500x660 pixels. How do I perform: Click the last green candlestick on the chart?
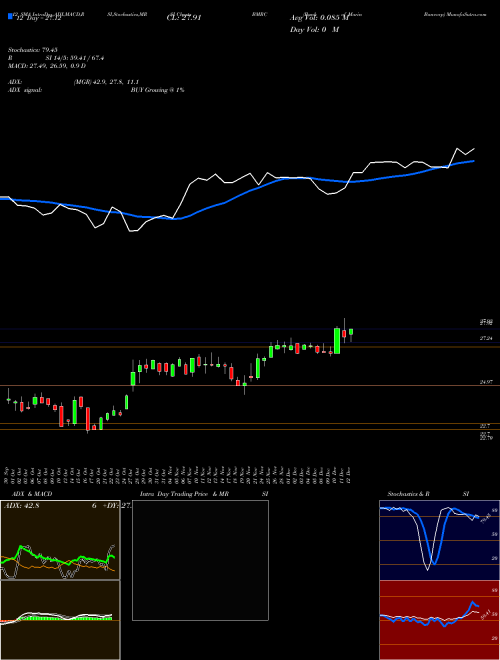[x=351, y=332]
